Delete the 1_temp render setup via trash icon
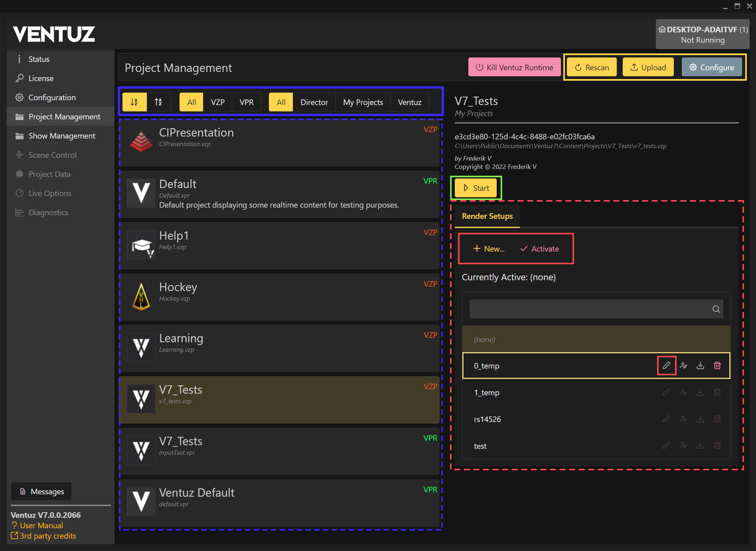 coord(717,392)
